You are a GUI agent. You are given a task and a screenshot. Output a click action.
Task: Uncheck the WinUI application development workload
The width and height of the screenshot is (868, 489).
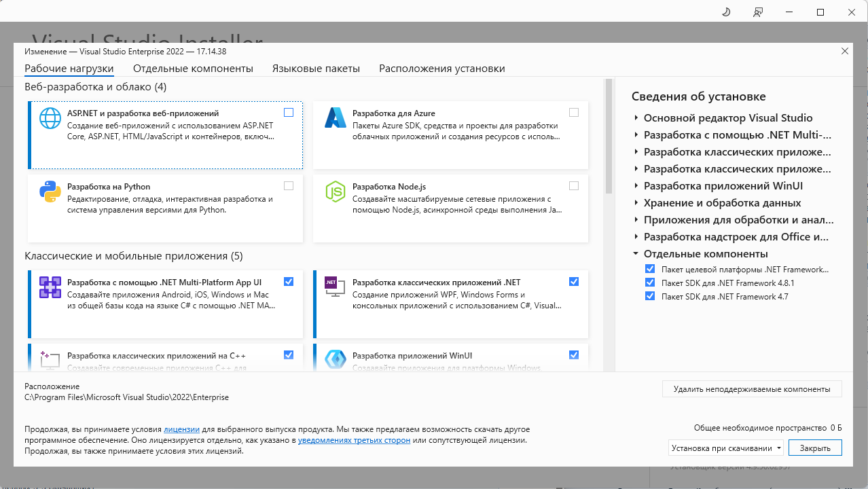pyautogui.click(x=574, y=355)
